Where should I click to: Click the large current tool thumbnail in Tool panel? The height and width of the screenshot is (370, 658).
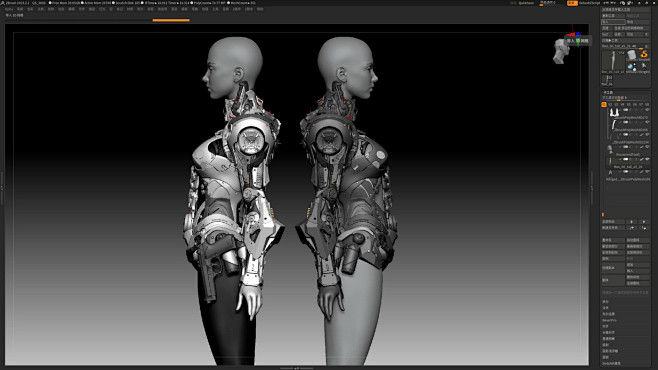(613, 61)
